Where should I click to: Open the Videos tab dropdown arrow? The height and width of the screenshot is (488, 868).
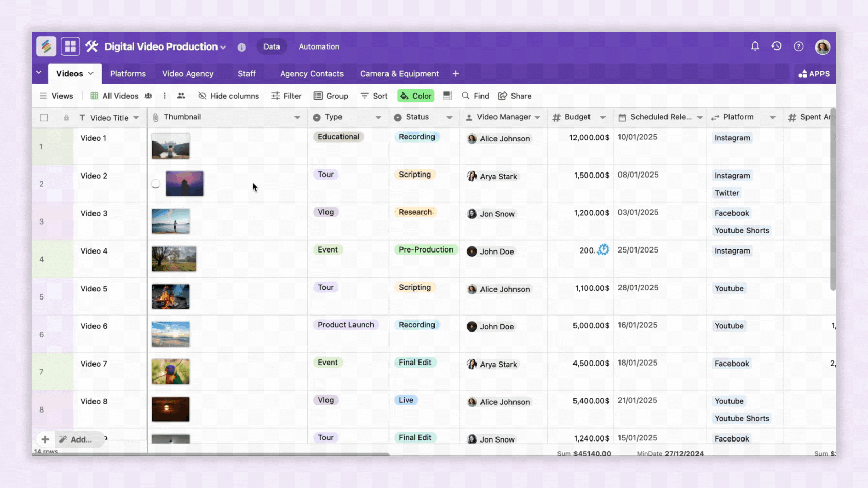click(91, 74)
